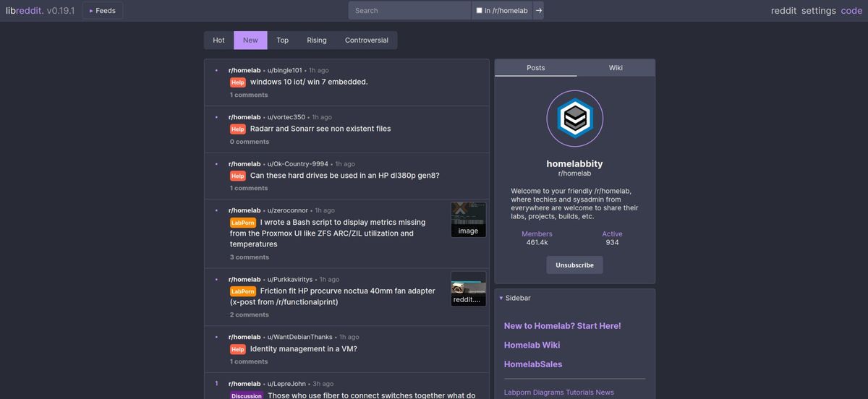Viewport: 868px width, 399px height.
Task: Open user u/Purkkaviritys profile
Action: tap(290, 279)
